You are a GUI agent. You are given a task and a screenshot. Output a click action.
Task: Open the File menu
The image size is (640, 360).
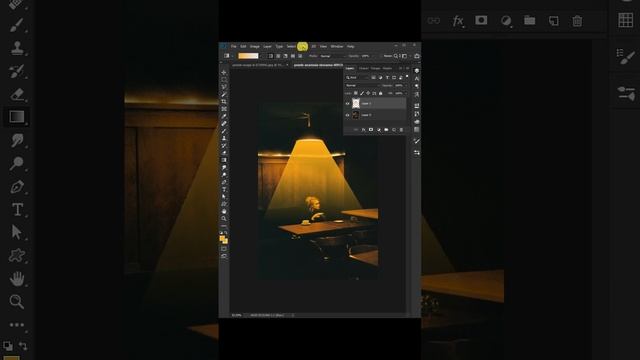233,46
